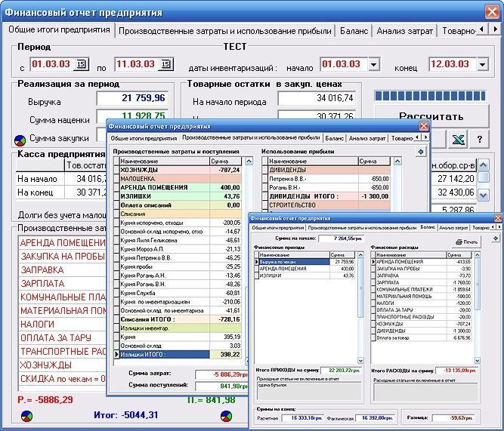Viewport: 504px width, 431px height.
Task: Click Разница field -59,62грн
Action: (453, 418)
